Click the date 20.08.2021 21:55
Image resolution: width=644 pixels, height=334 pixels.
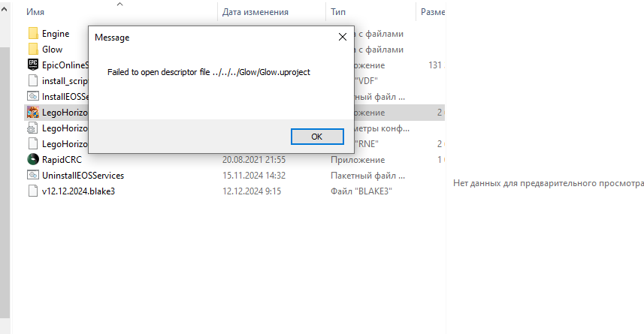click(254, 160)
